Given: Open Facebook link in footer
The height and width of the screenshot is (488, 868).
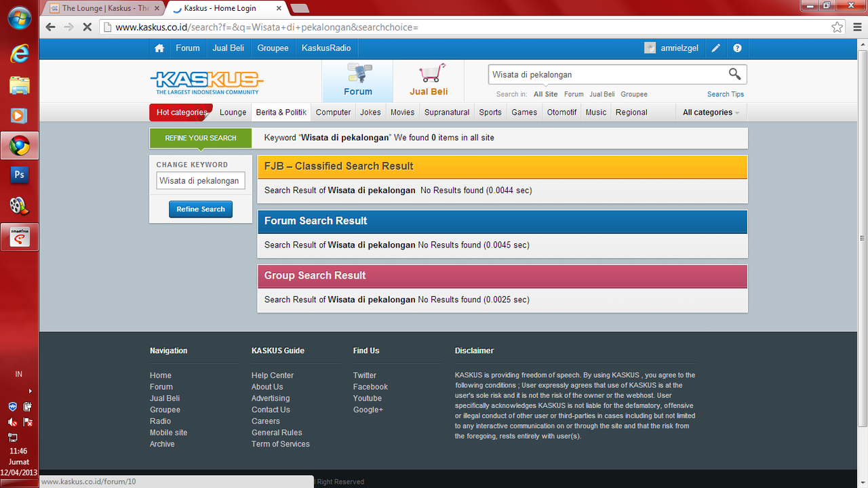Looking at the screenshot, I should click(370, 387).
